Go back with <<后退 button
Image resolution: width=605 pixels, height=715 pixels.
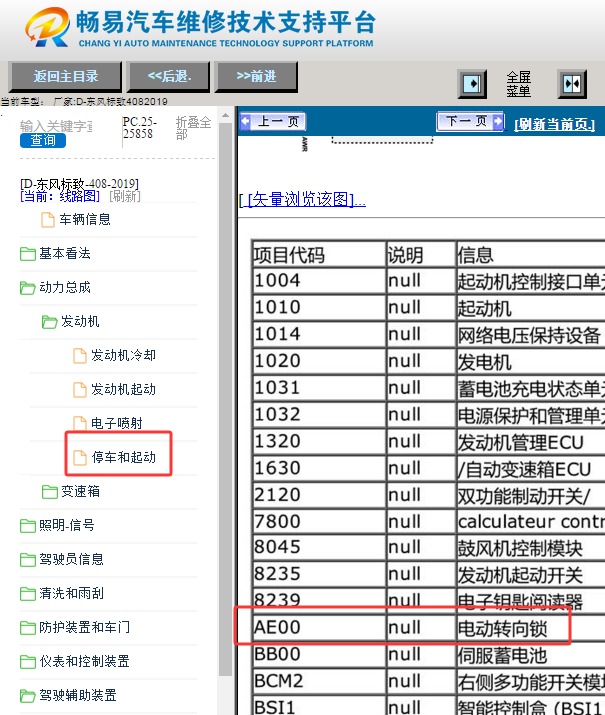click(169, 76)
